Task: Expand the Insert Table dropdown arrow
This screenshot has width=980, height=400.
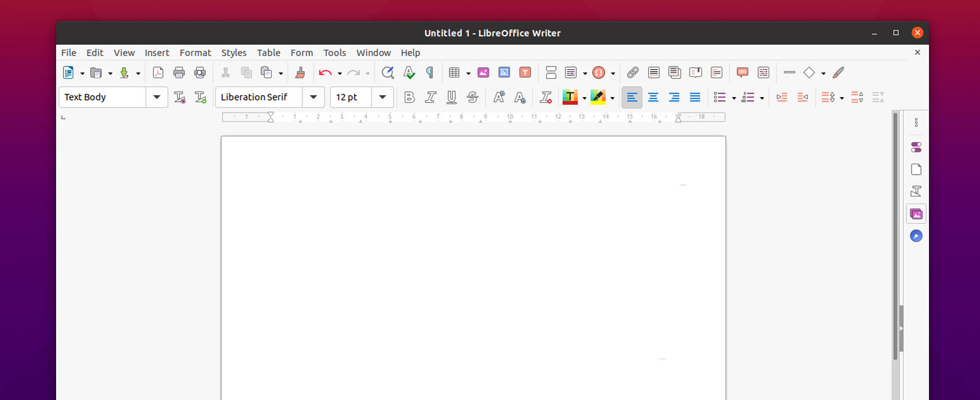Action: [468, 73]
